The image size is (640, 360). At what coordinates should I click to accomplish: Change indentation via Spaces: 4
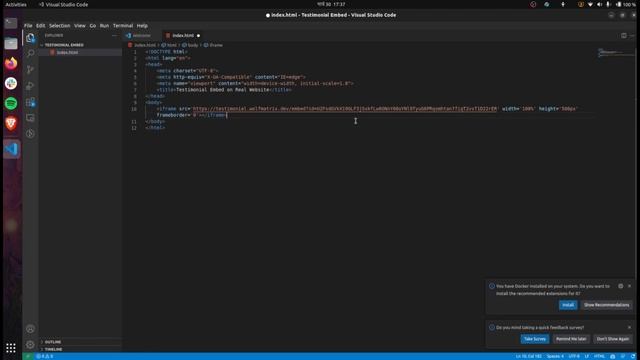(x=555, y=356)
